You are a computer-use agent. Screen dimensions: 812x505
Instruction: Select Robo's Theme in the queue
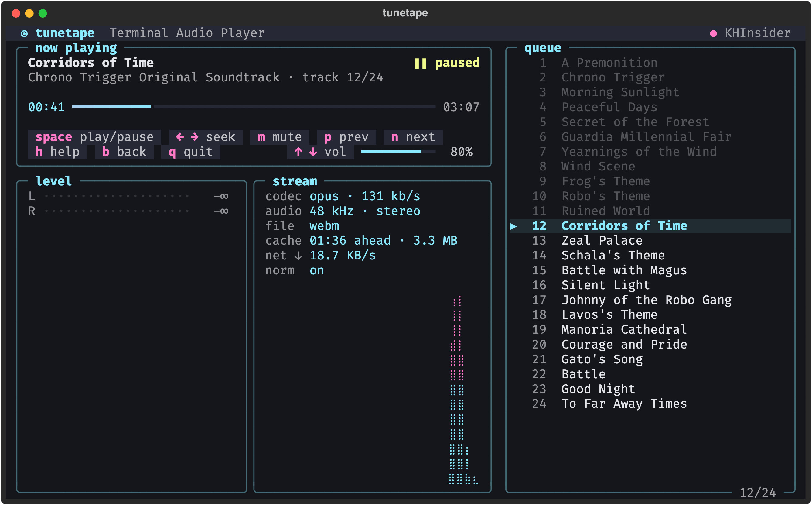(650, 196)
